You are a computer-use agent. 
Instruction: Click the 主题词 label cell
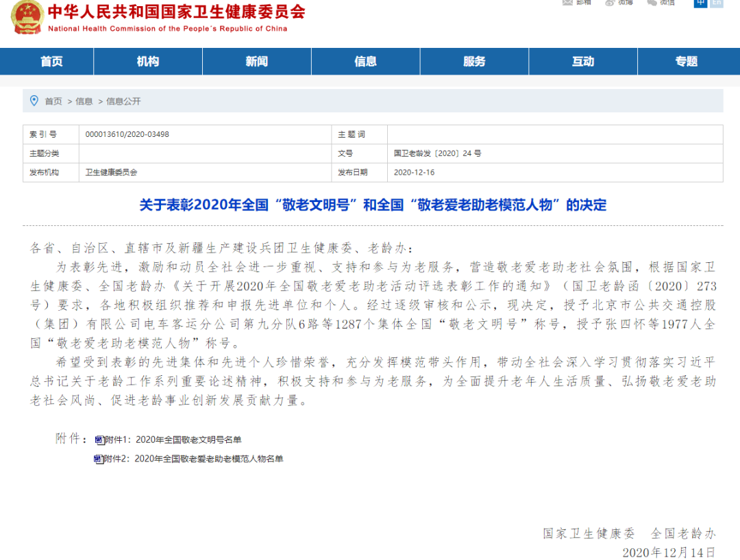(360, 134)
